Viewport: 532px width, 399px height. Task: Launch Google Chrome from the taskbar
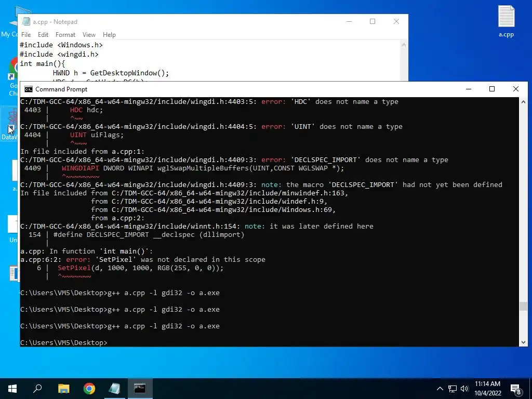pyautogui.click(x=89, y=389)
